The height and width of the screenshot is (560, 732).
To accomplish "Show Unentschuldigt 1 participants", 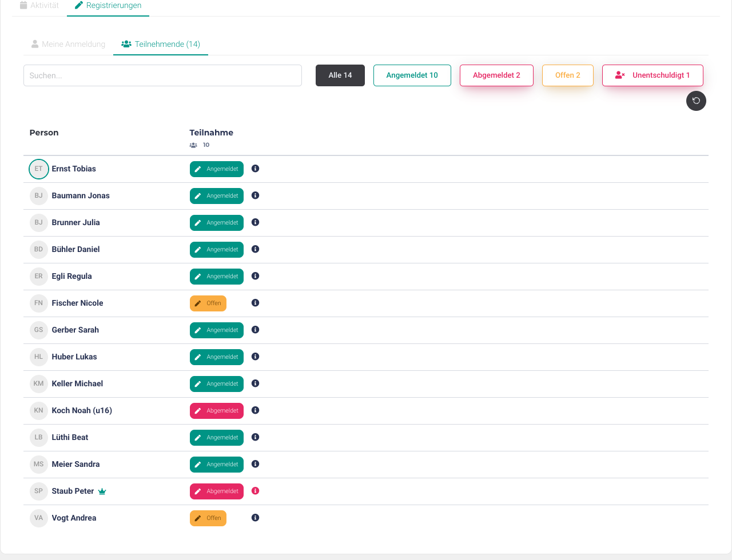I will [x=653, y=75].
